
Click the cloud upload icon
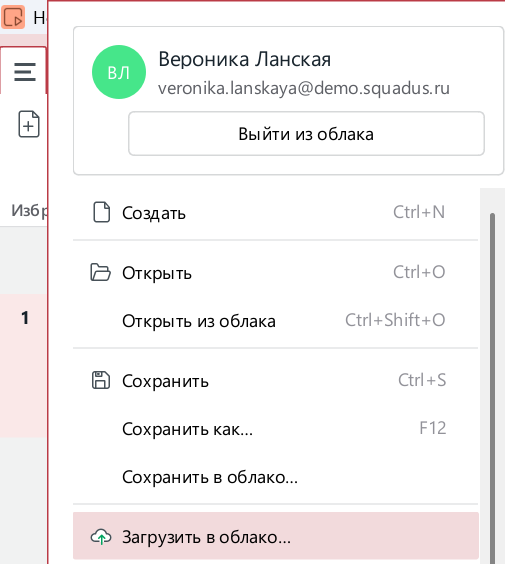point(101,537)
